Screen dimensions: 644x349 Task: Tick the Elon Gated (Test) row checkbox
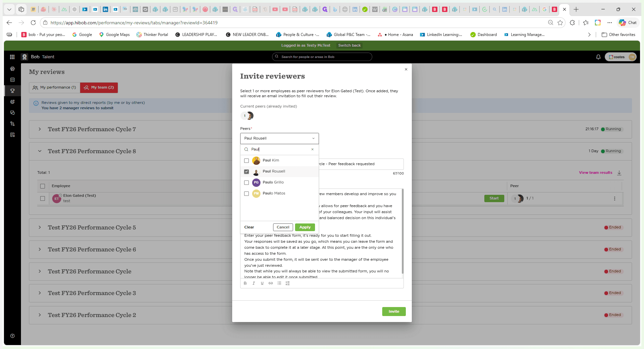coord(43,198)
